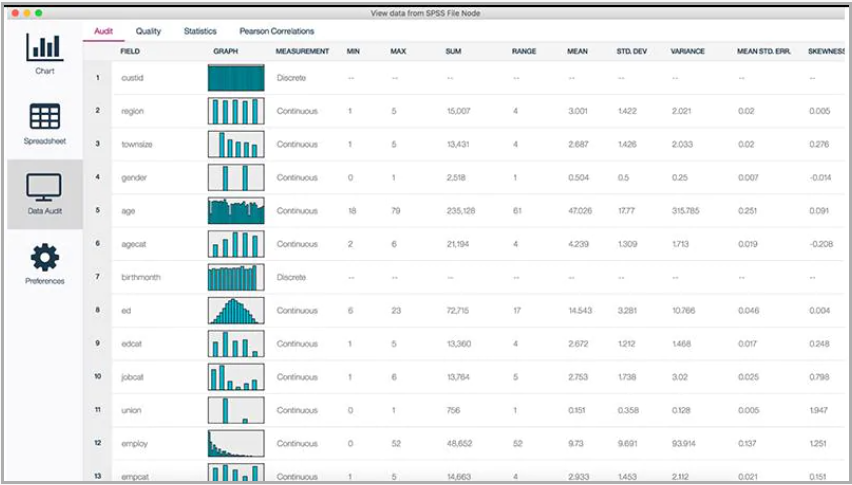This screenshot has height=485, width=852.
Task: Click the MEAN column header
Action: click(x=577, y=51)
